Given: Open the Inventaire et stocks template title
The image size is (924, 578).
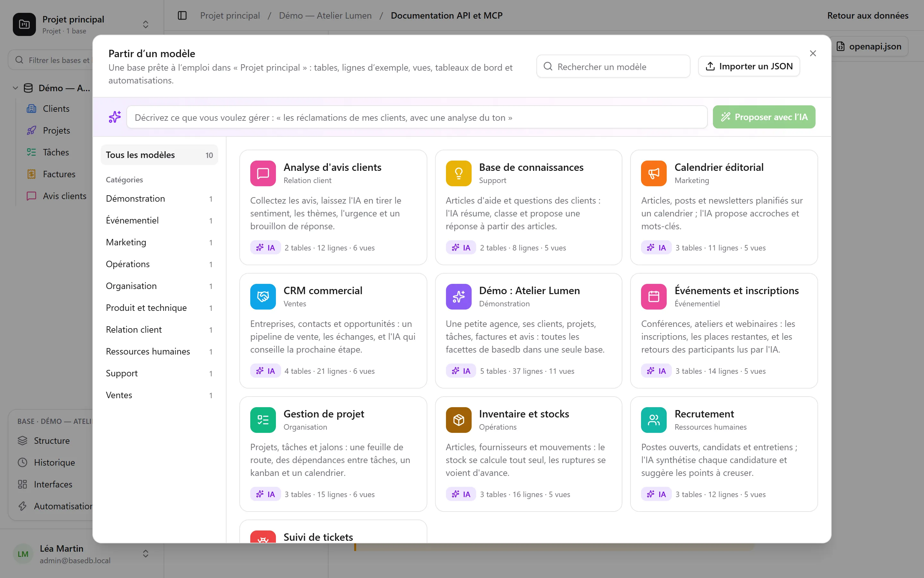Looking at the screenshot, I should [x=524, y=414].
